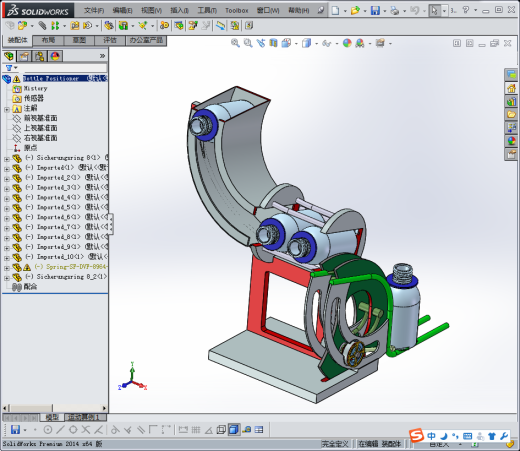Image resolution: width=520 pixels, height=451 pixels.
Task: Select the 运动算例1 motion study tab
Action: click(83, 417)
